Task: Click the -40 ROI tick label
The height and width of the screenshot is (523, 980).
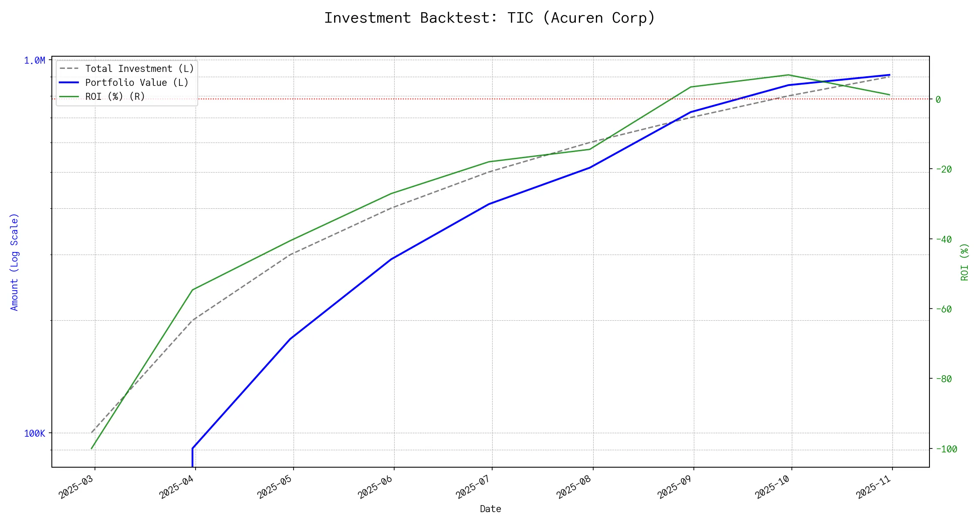Action: 944,239
